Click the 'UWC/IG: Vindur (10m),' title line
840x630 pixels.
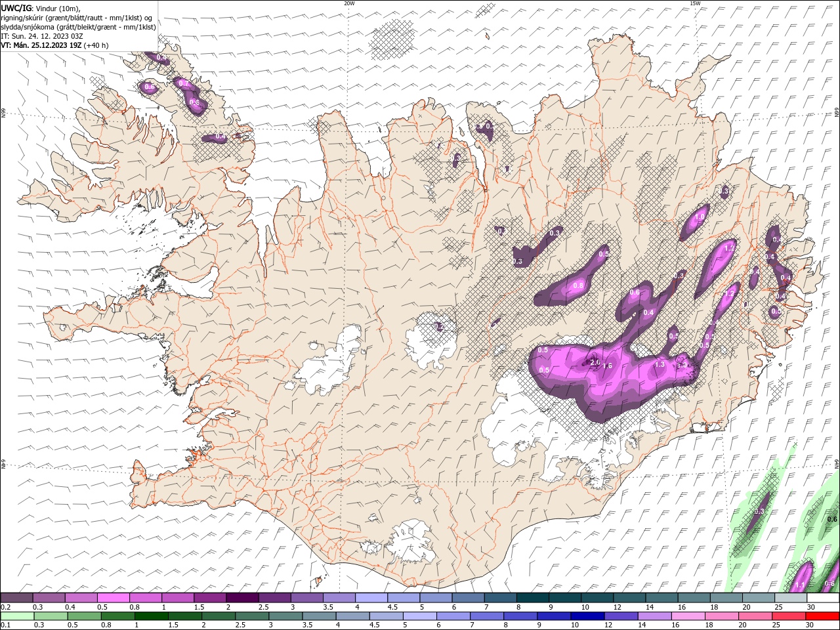tap(41, 8)
